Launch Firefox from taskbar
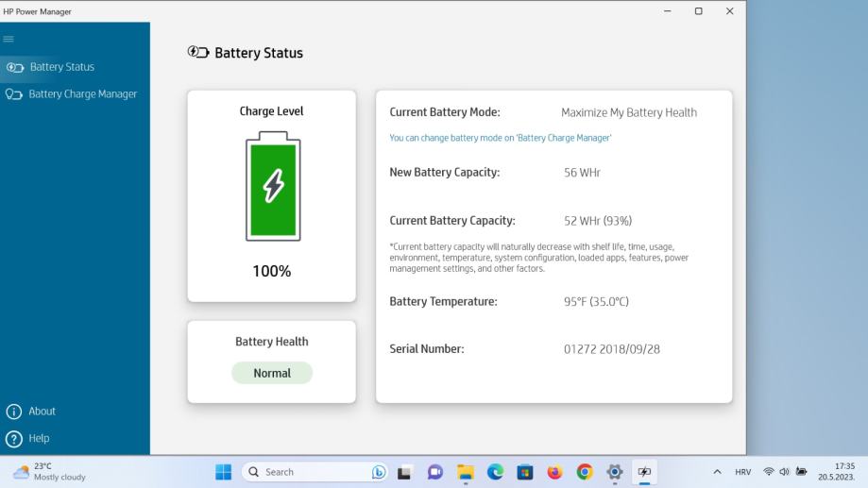868x488 pixels. (x=554, y=472)
